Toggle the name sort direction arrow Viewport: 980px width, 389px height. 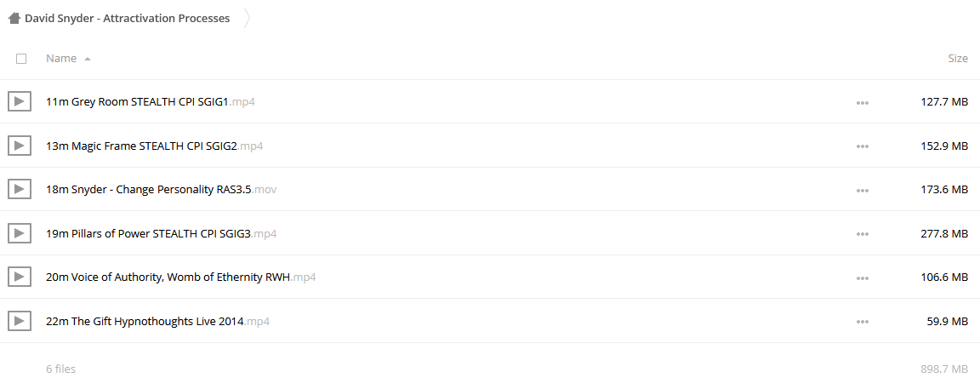coord(88,59)
